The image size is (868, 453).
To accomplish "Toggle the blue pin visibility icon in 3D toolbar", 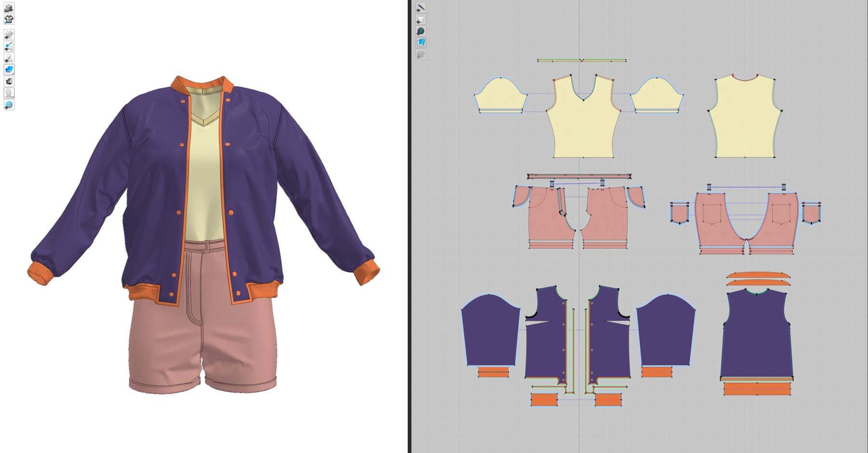I will pyautogui.click(x=9, y=46).
